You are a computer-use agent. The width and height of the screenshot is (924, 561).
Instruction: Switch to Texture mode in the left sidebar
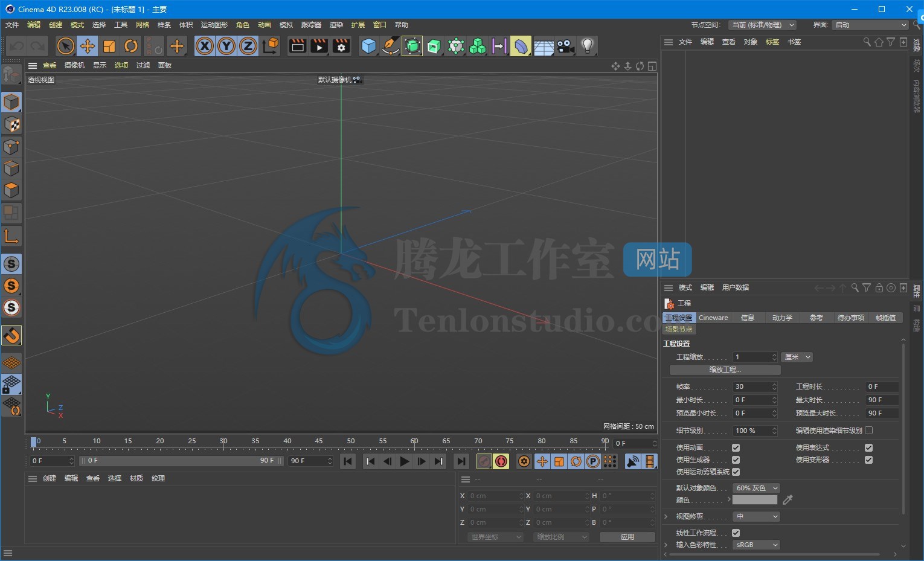point(11,124)
